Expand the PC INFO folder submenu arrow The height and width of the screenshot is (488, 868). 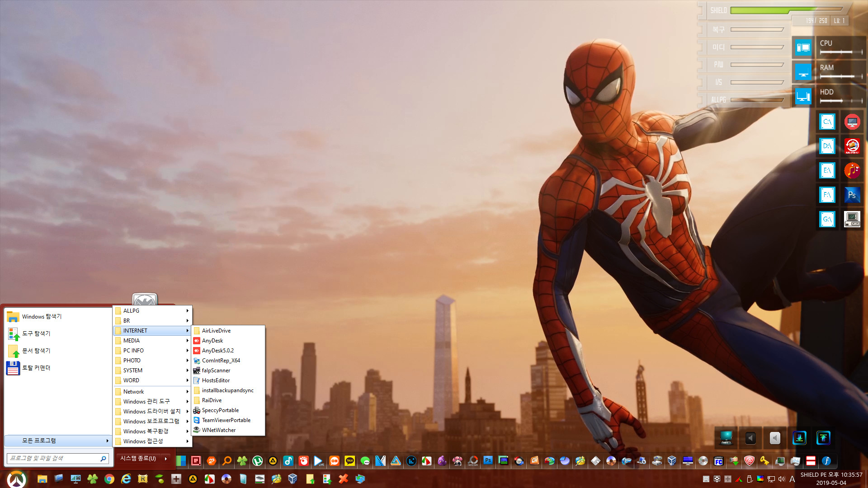click(x=187, y=351)
